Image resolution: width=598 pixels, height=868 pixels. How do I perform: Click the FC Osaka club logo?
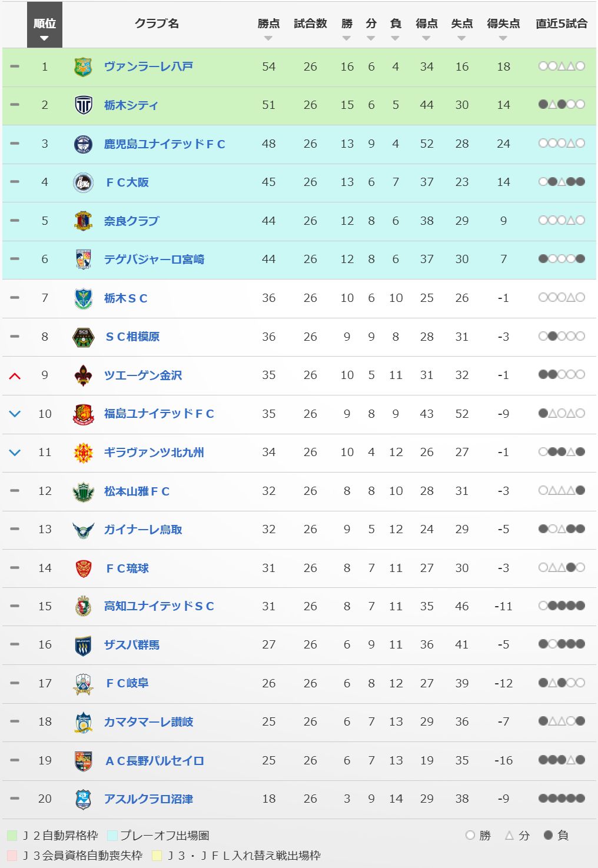[x=83, y=182]
